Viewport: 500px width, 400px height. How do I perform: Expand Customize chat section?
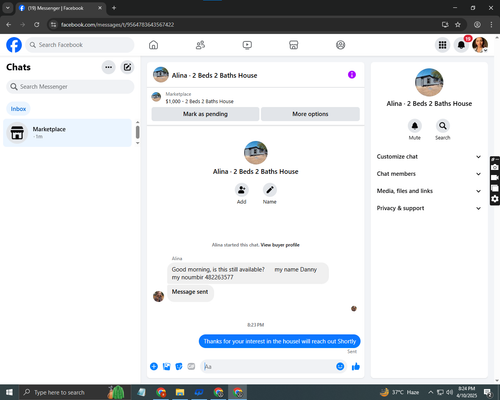click(429, 157)
